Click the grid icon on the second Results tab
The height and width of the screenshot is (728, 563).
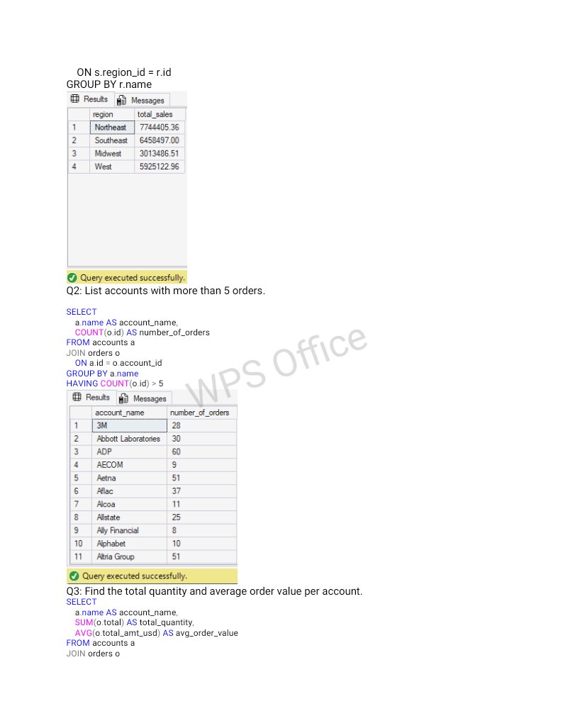tap(77, 397)
